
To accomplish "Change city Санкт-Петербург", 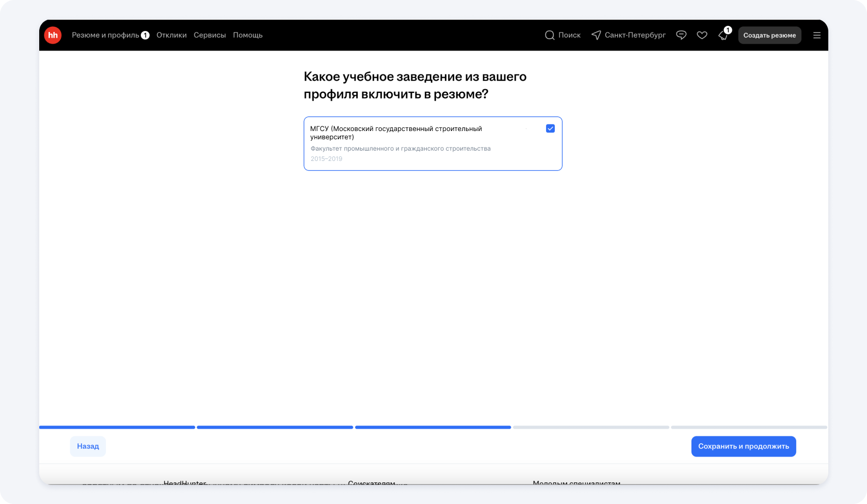I will pyautogui.click(x=635, y=35).
